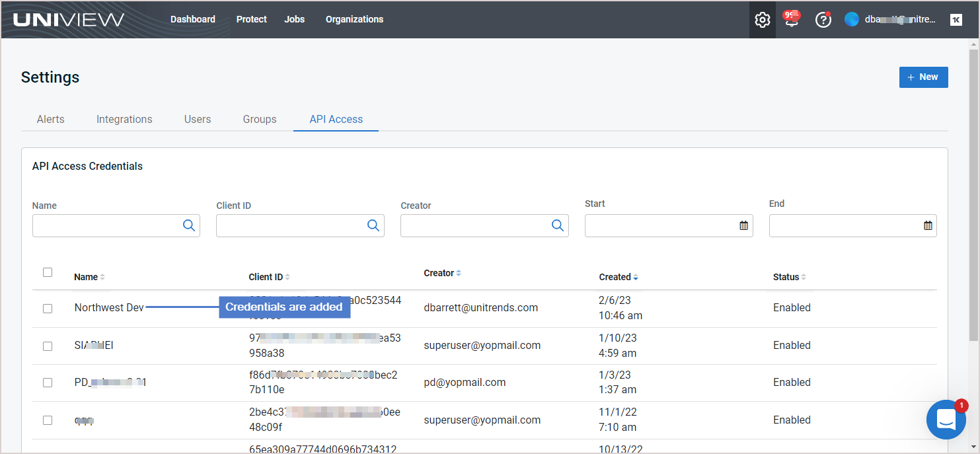Switch to the Users tab
The image size is (980, 454).
tap(198, 120)
